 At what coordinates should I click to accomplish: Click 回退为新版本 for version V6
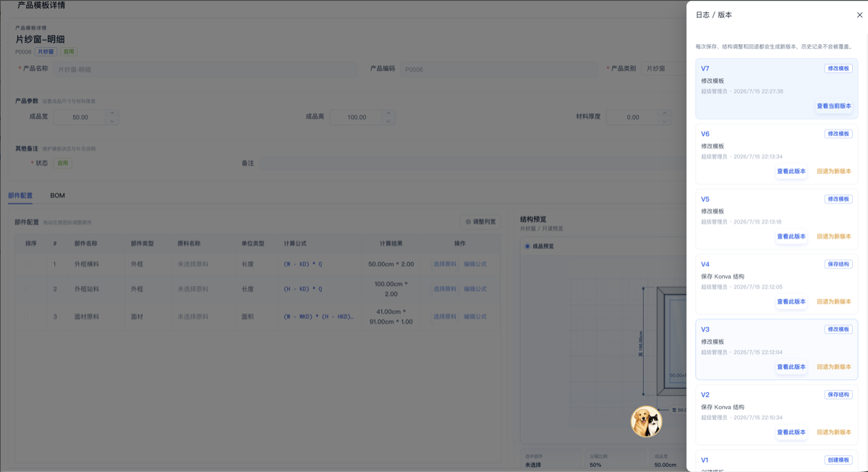pos(833,172)
